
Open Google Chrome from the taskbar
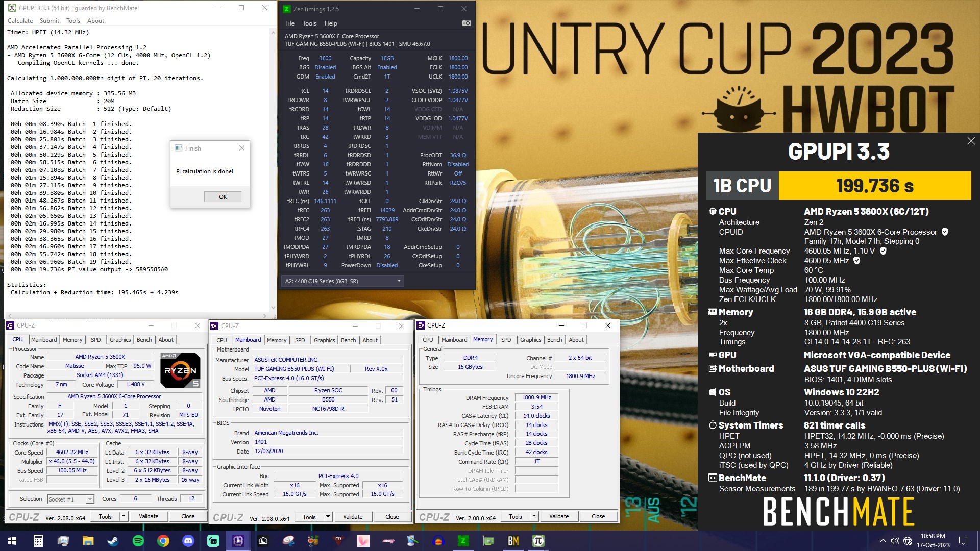tap(163, 541)
